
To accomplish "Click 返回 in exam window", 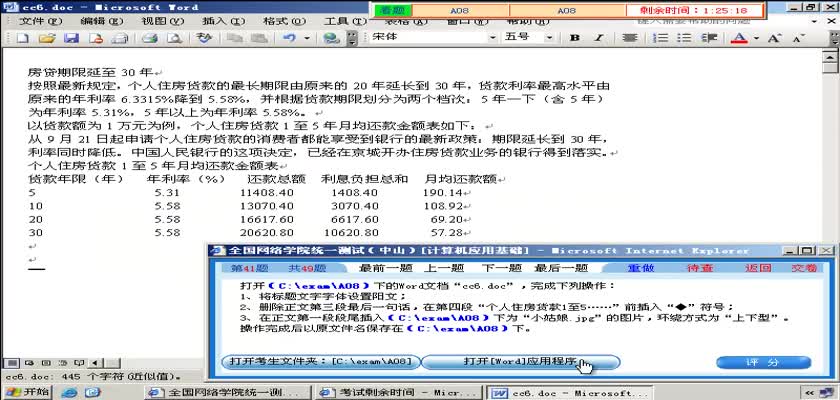I will click(x=758, y=268).
